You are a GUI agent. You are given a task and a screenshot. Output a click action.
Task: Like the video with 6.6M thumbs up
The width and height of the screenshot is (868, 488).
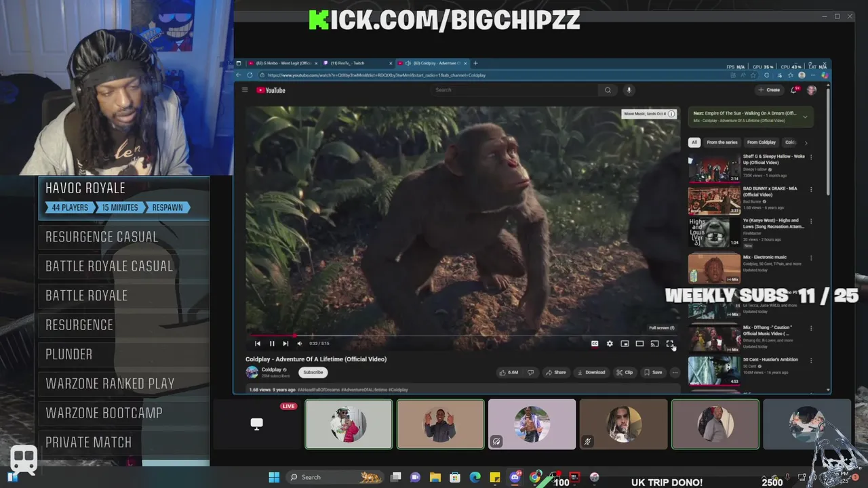click(509, 372)
